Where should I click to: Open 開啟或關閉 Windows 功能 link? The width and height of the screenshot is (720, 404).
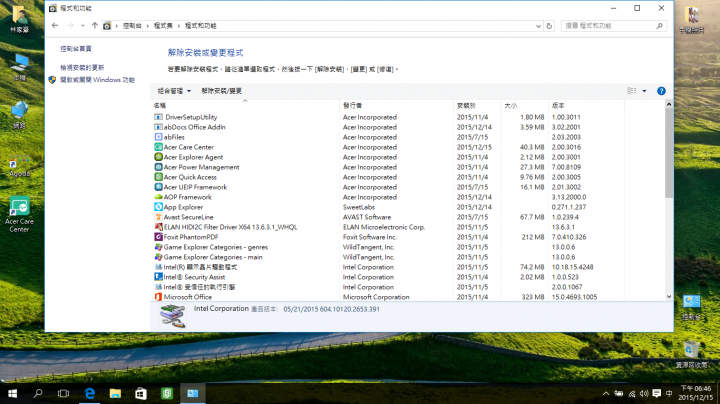click(97, 80)
